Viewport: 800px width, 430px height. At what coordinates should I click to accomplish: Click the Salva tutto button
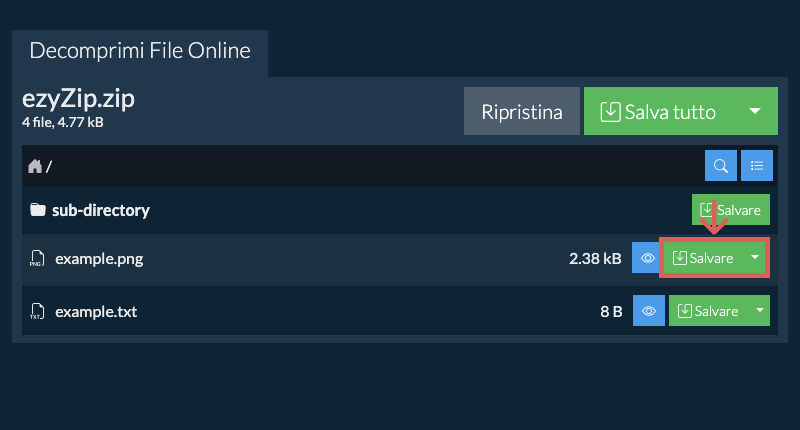pos(659,111)
